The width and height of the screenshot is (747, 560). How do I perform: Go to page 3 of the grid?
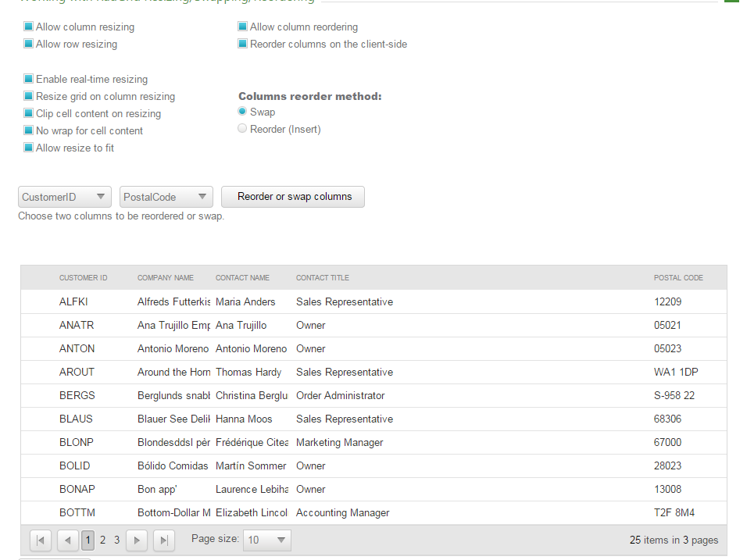(x=117, y=540)
